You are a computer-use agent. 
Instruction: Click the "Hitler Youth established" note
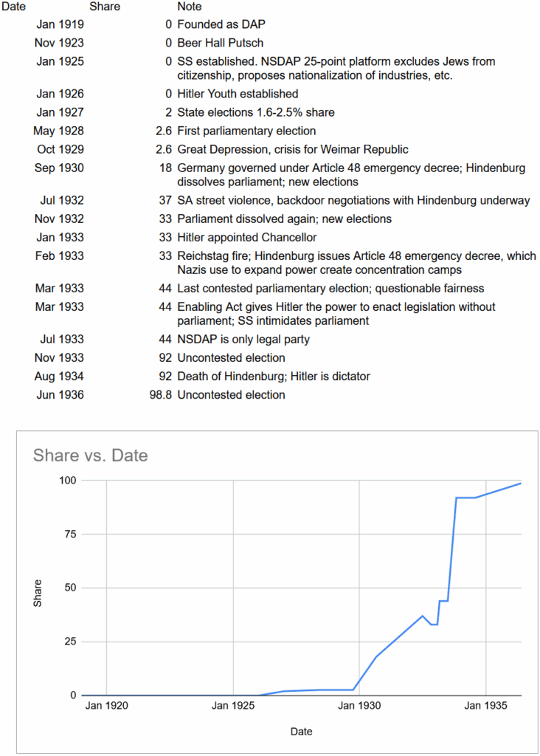click(238, 94)
